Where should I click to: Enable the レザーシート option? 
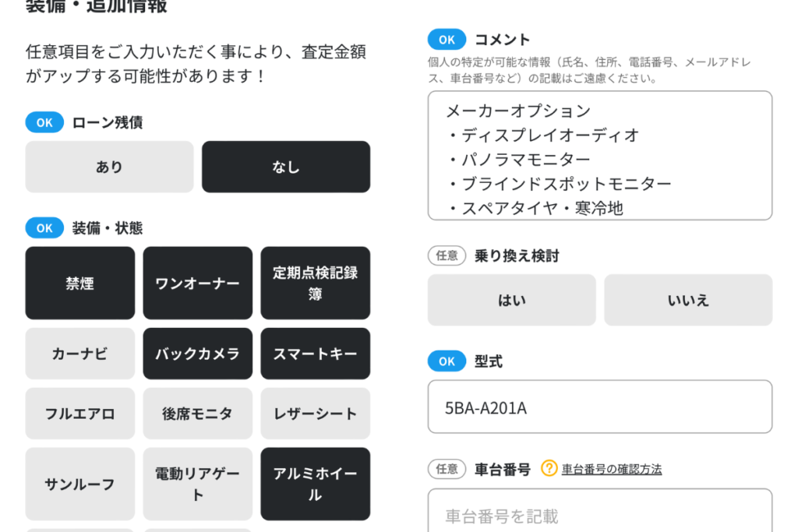[315, 414]
